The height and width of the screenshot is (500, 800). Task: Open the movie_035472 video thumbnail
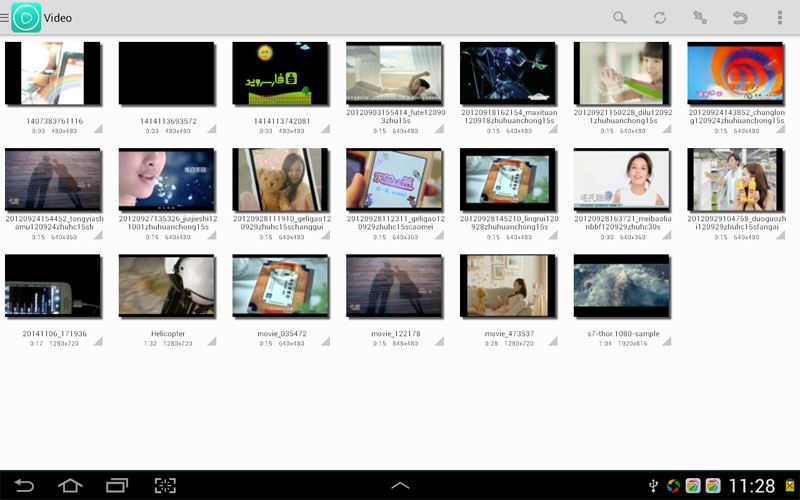pyautogui.click(x=280, y=286)
